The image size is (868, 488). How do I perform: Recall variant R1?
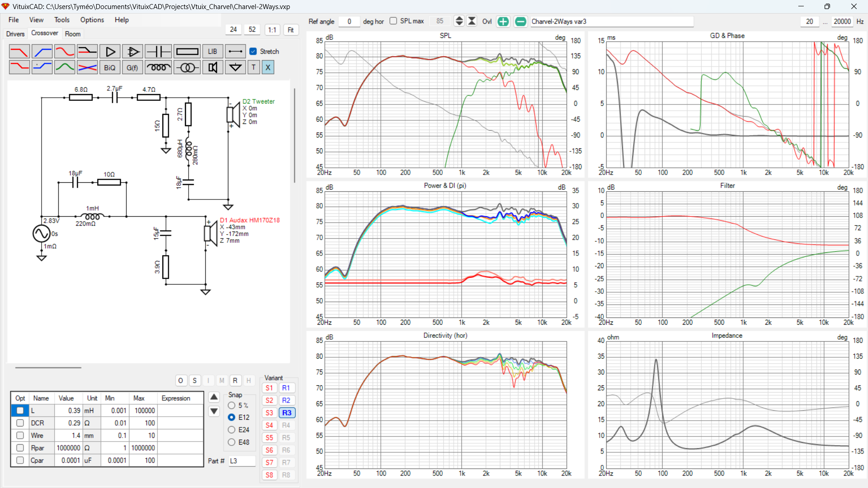(286, 388)
